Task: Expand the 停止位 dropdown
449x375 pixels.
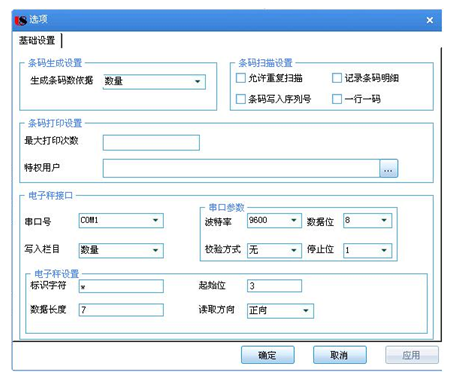Action: 368,250
